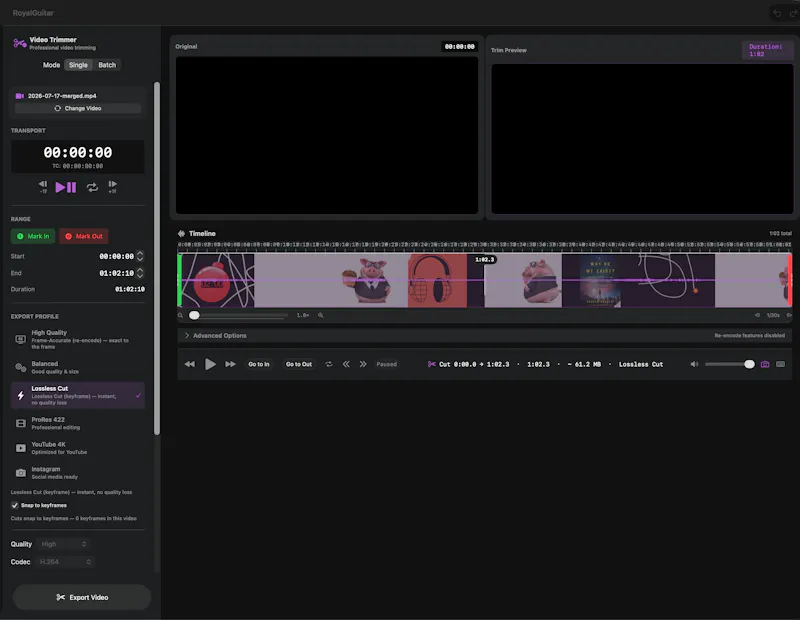Screen dimensions: 800x620
Task: Click the double left chevron skip icon
Action: coord(346,364)
